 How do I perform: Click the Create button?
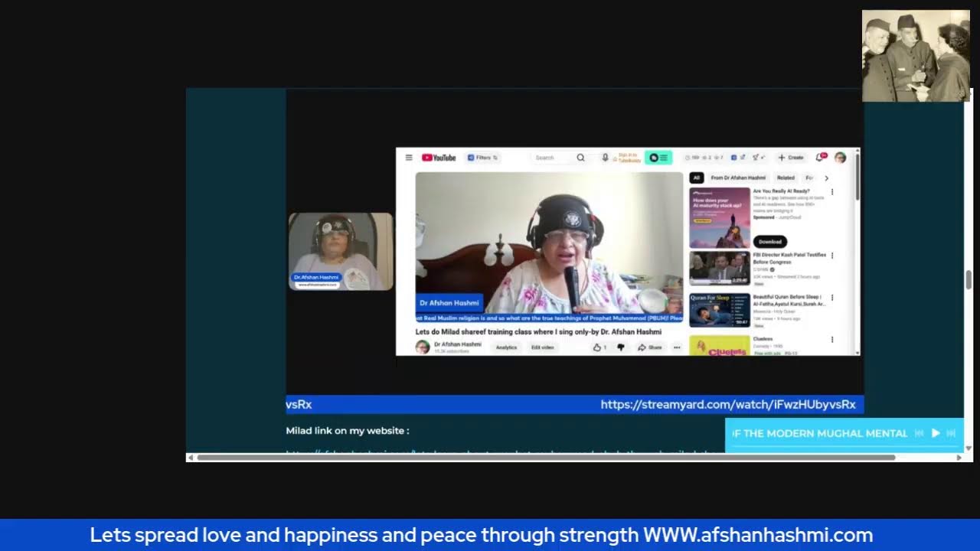coord(791,158)
